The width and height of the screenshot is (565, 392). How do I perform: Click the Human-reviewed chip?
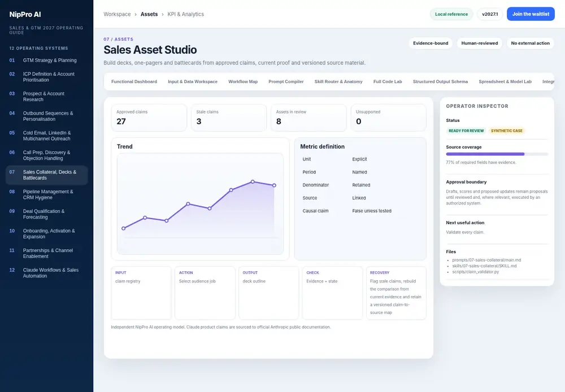[480, 43]
